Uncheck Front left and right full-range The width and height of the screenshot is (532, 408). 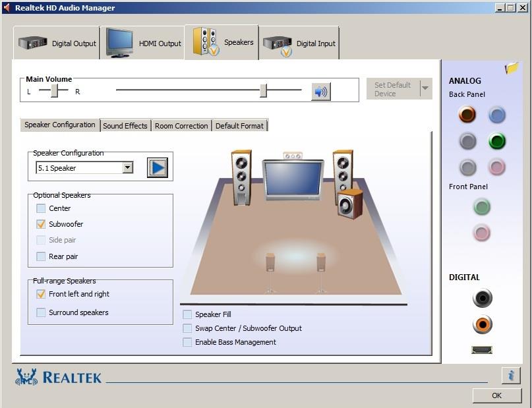pos(41,294)
